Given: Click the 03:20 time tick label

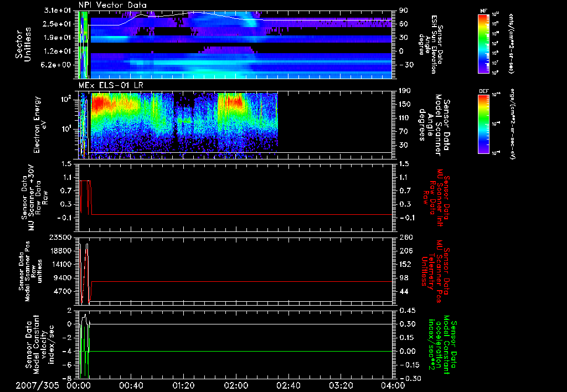Looking at the screenshot, I should [x=341, y=385].
